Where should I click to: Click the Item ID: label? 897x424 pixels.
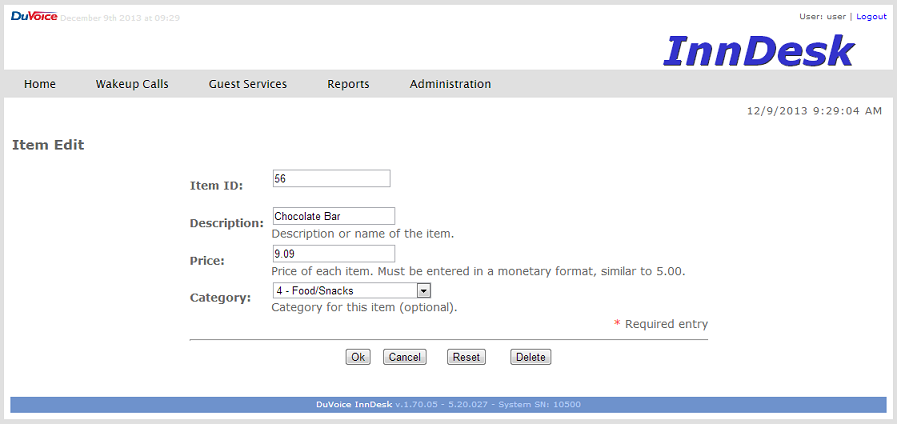click(x=216, y=185)
